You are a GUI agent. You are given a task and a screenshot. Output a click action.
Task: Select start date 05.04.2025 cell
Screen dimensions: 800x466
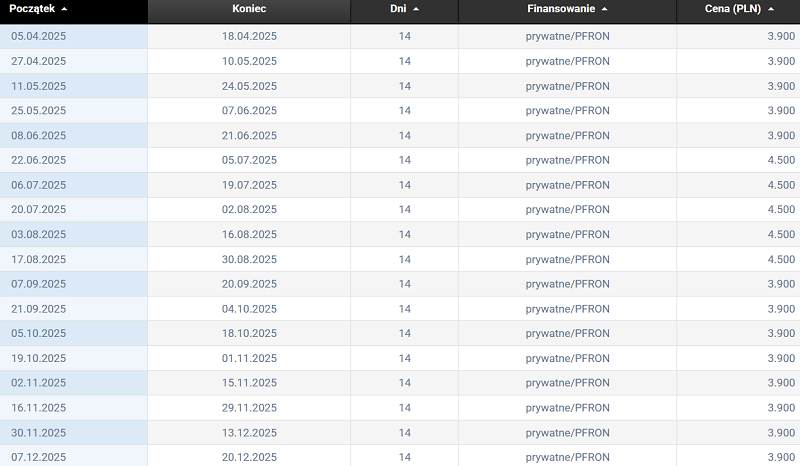pos(39,36)
